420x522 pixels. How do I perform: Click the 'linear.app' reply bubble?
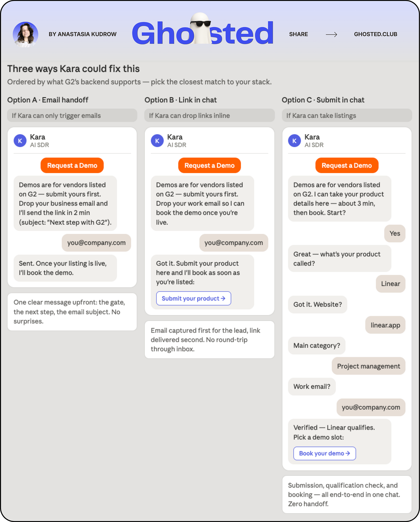pyautogui.click(x=385, y=325)
